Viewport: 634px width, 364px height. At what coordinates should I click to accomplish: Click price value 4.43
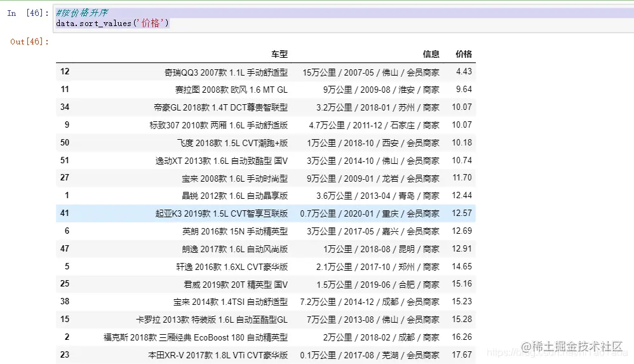pos(464,72)
